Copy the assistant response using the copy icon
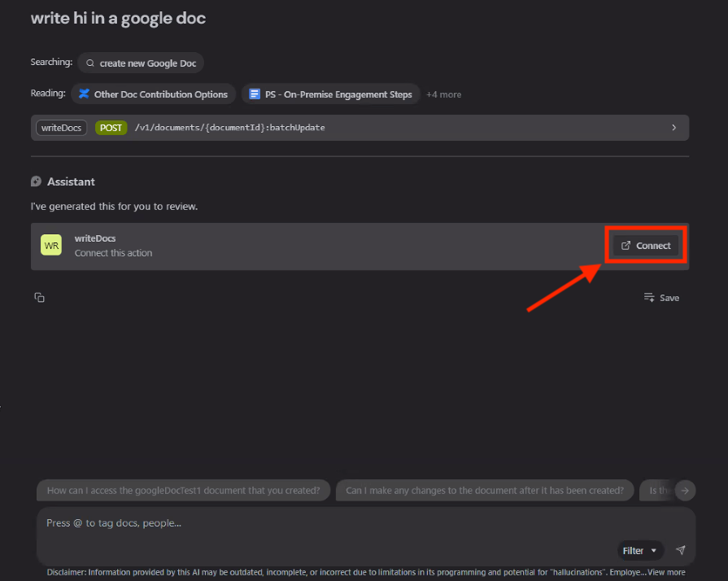The height and width of the screenshot is (581, 728). (x=39, y=298)
